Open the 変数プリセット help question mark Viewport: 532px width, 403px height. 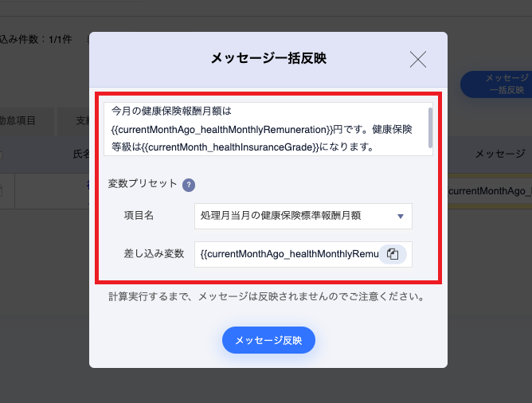tap(189, 185)
